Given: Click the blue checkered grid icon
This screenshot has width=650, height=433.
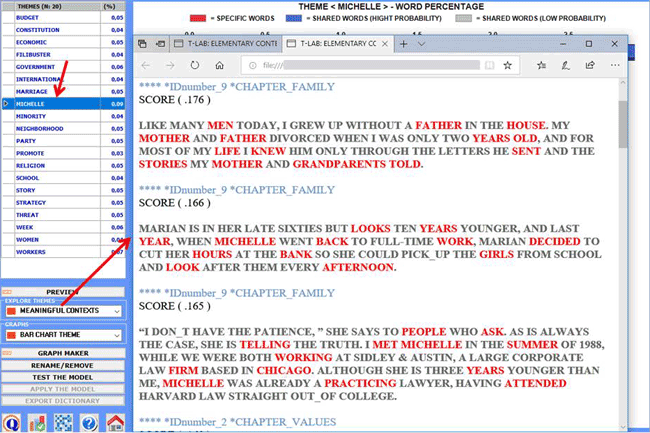Looking at the screenshot, I should [x=63, y=423].
